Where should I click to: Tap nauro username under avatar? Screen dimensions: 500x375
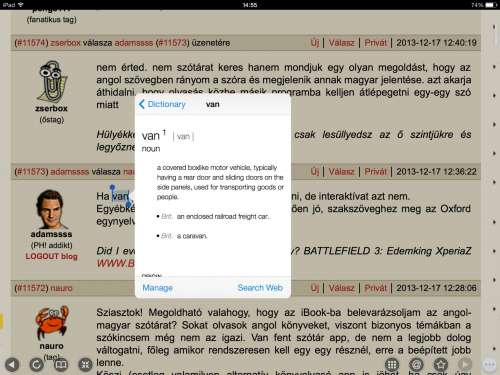(x=51, y=346)
